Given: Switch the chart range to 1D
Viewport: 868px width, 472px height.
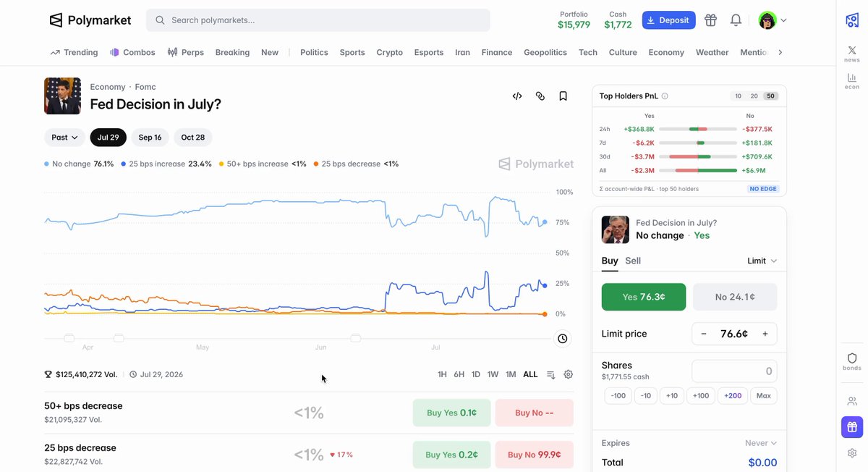Looking at the screenshot, I should pyautogui.click(x=476, y=374).
